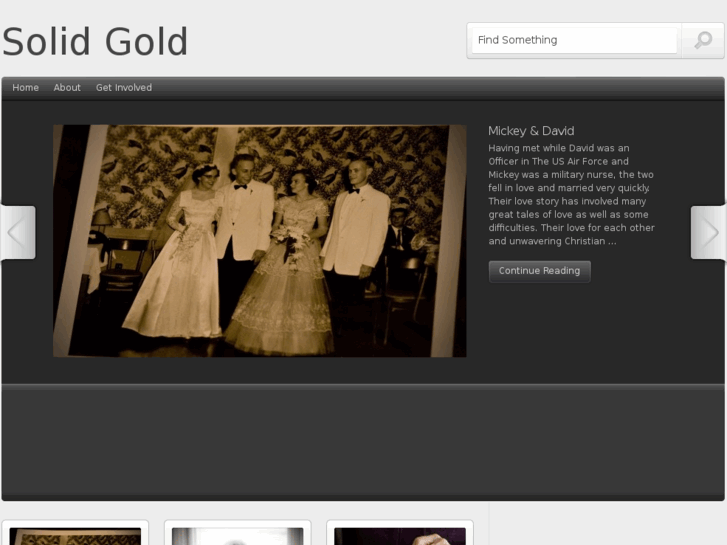Click the Continue Reading button

coord(539,271)
